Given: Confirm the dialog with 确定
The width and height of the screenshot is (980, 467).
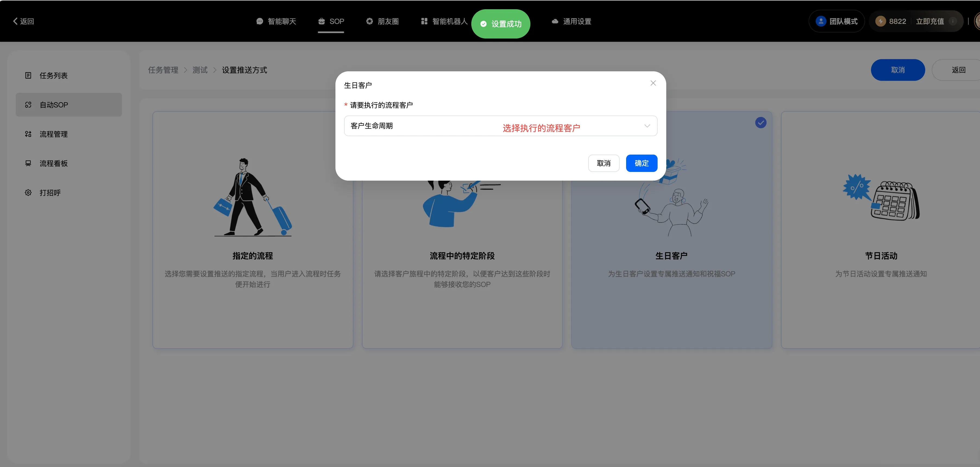Looking at the screenshot, I should 641,163.
